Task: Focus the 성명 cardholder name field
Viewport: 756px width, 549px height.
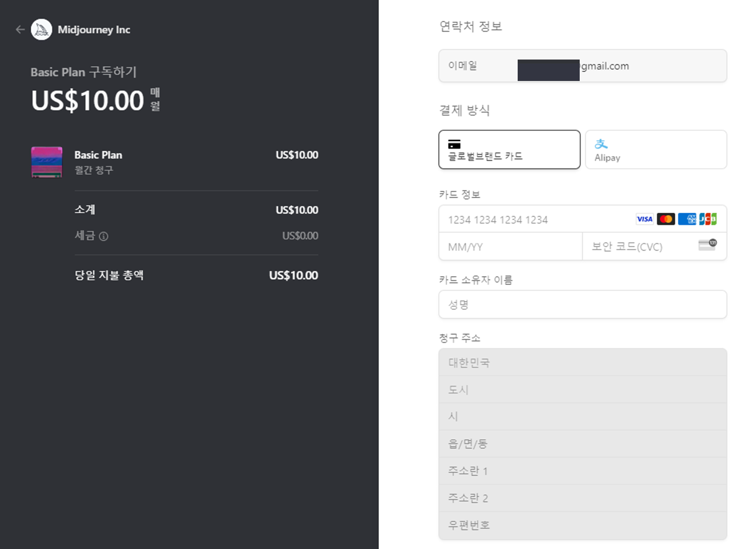Action: [583, 305]
